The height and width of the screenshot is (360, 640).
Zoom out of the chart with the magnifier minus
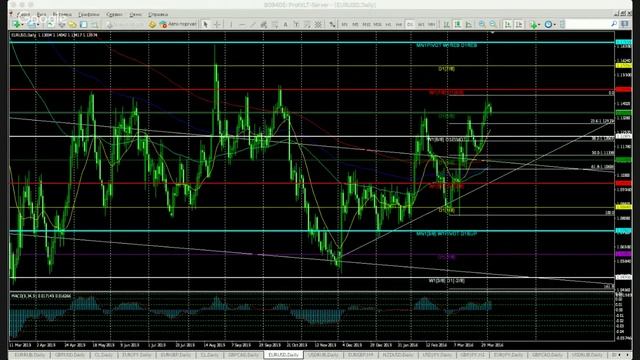pos(493,24)
